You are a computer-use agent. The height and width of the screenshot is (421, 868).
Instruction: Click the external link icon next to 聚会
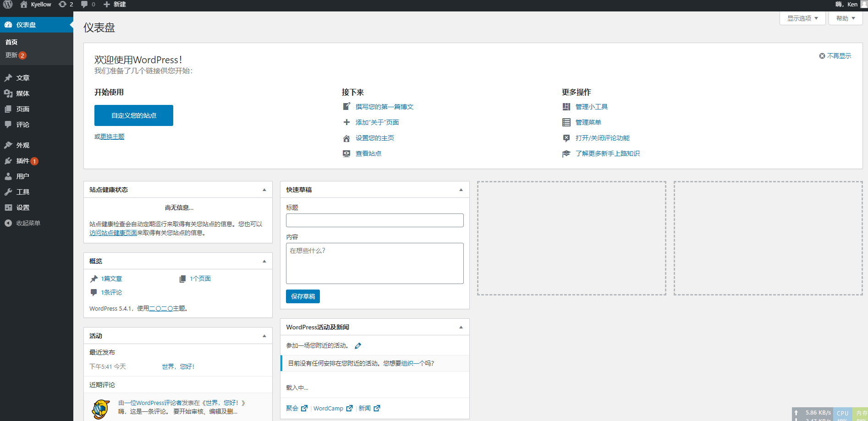click(x=304, y=408)
